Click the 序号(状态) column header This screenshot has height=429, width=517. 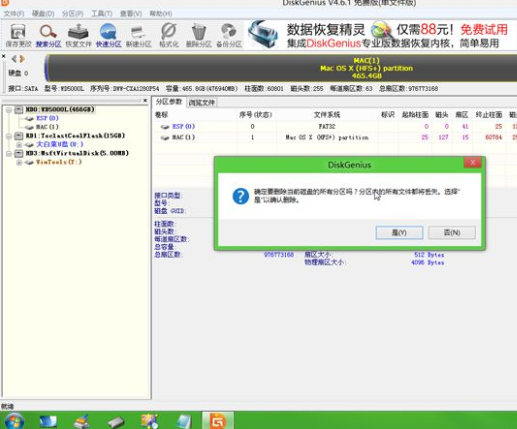[256, 115]
